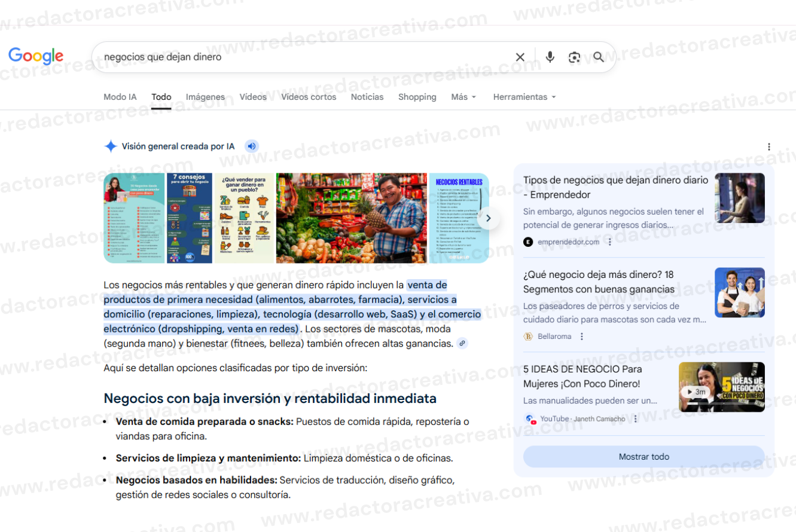This screenshot has width=796, height=532.
Task: Show the next images with the carousel arrow
Action: [488, 218]
